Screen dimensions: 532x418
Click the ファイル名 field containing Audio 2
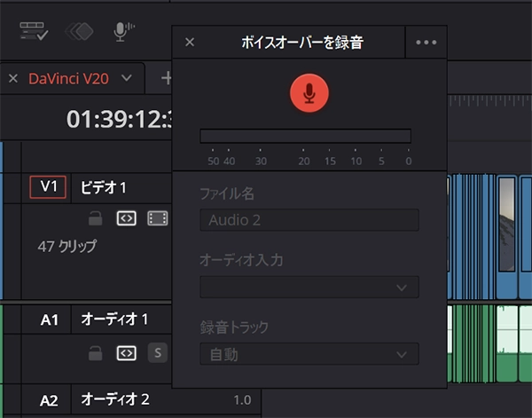[309, 220]
